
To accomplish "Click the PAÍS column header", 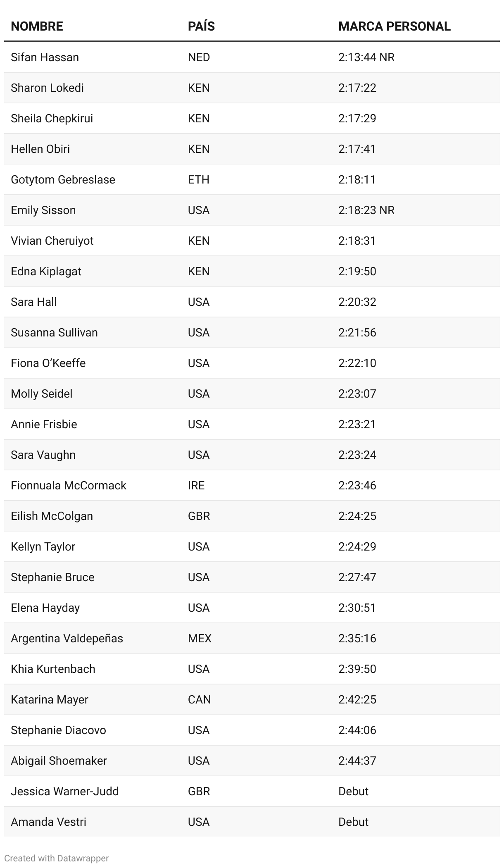I will (x=201, y=26).
